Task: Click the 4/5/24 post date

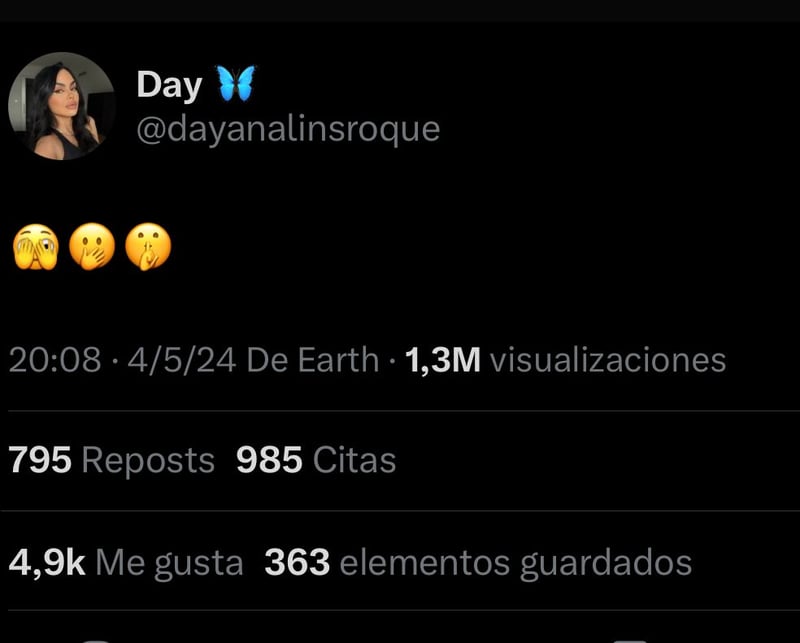Action: point(182,360)
